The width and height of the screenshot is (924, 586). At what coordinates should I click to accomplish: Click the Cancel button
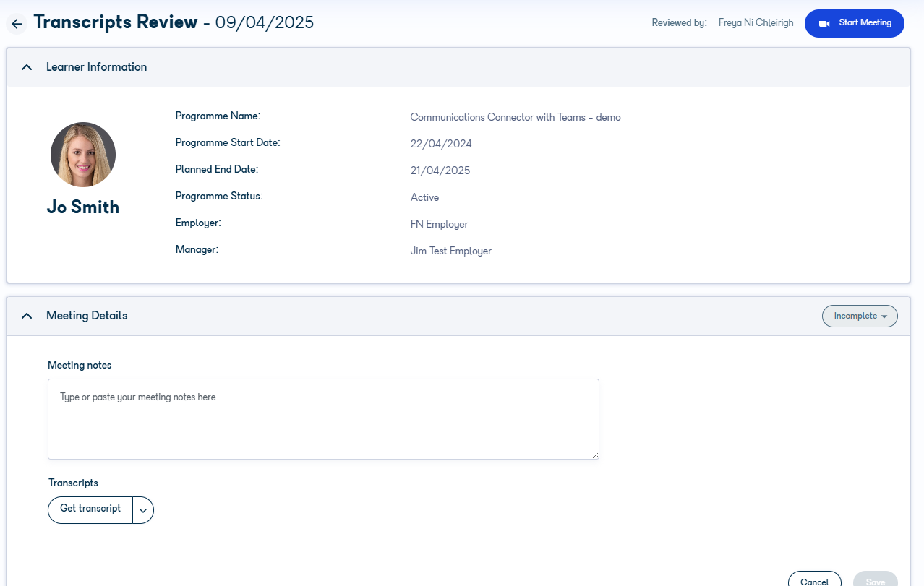pyautogui.click(x=814, y=580)
